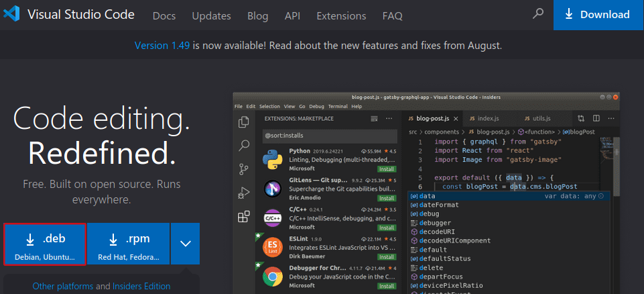Open the FAQ navigation item
The height and width of the screenshot is (294, 644).
(392, 16)
